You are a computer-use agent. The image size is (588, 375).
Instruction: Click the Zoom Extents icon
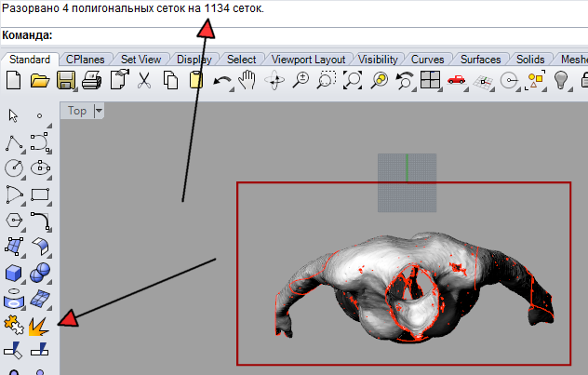353,80
